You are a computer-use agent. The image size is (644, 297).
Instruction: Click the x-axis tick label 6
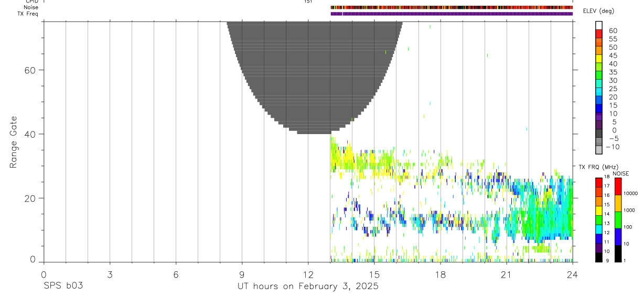point(176,274)
